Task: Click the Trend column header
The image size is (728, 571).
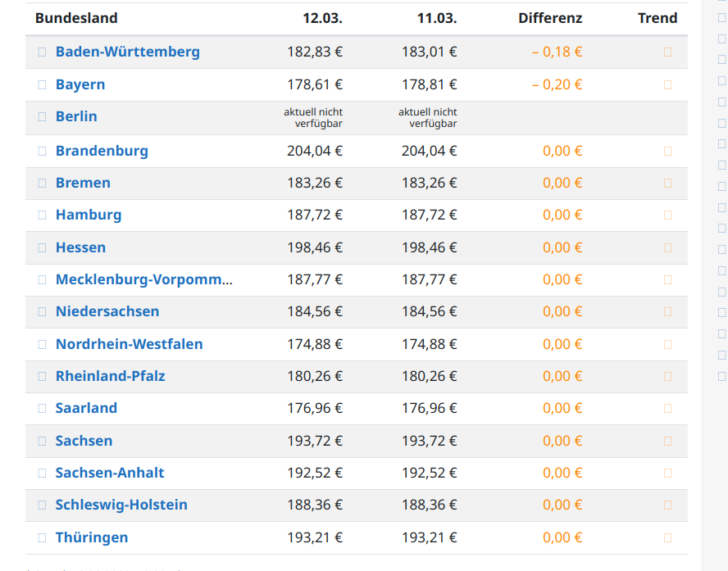Action: pos(657,18)
